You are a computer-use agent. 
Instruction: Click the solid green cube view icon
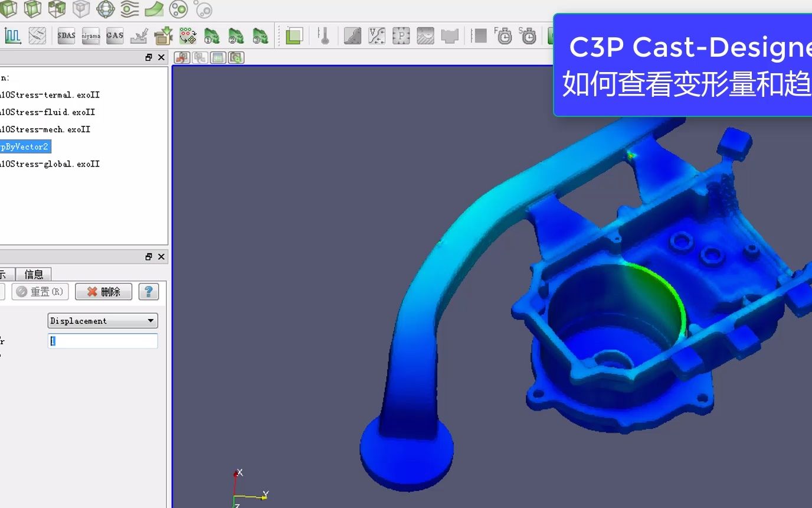pos(8,9)
